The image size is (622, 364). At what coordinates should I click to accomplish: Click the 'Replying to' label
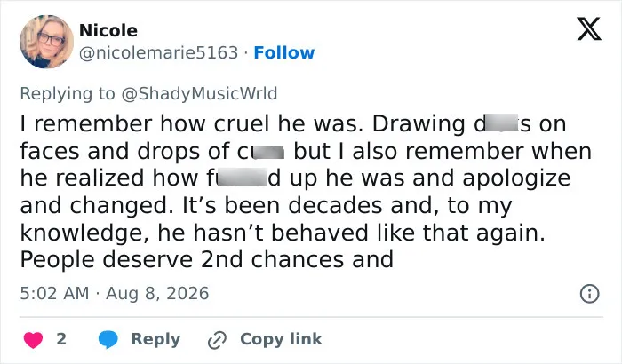68,94
